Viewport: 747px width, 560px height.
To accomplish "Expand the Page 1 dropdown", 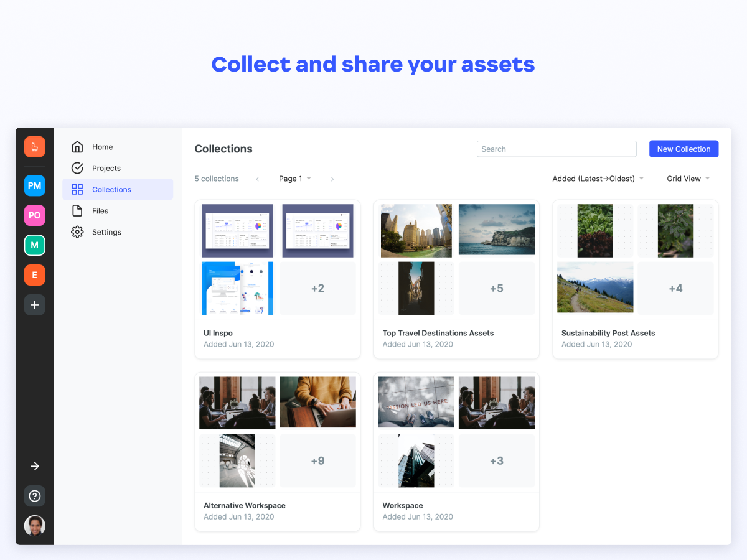I will click(295, 179).
